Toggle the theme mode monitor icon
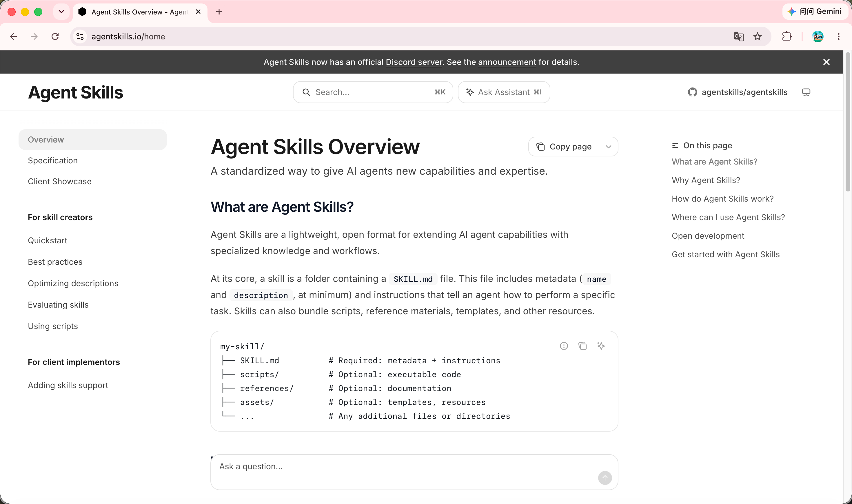Image resolution: width=852 pixels, height=504 pixels. pos(806,92)
